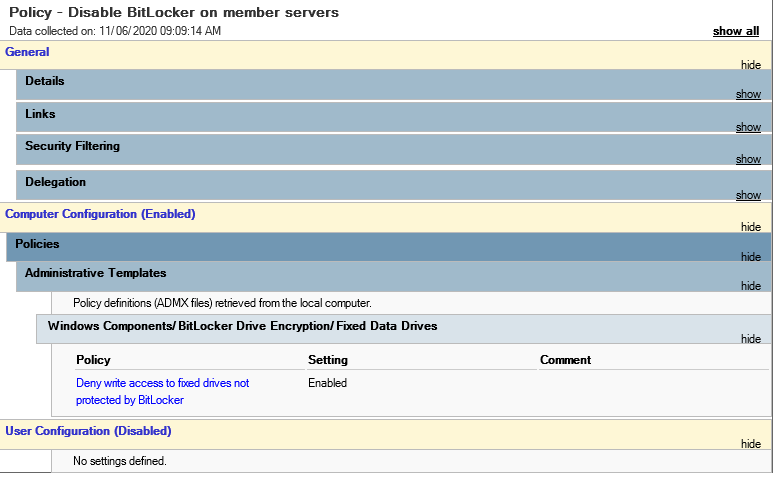781x490 pixels.
Task: Show the Links section
Action: [x=748, y=126]
